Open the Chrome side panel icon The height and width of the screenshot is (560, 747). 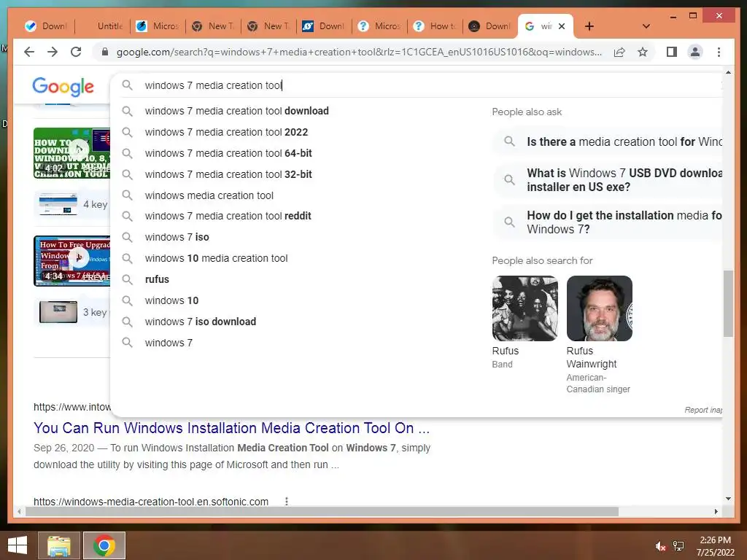coord(672,52)
